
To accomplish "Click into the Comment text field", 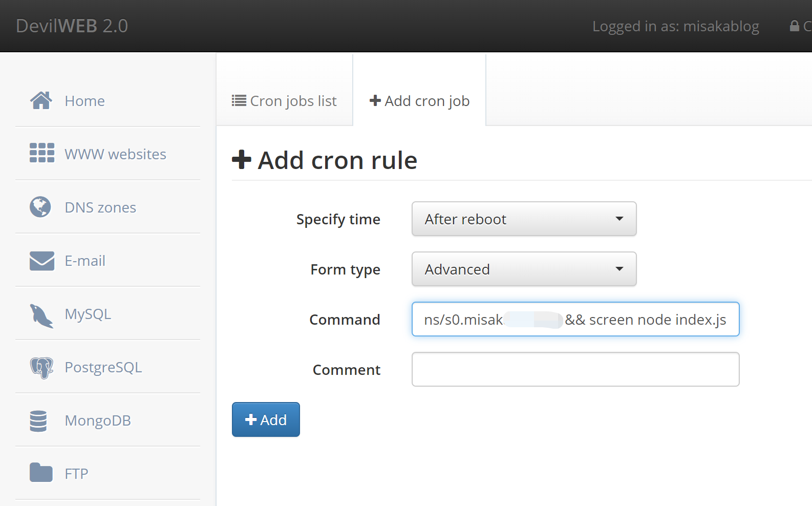I will tap(575, 370).
